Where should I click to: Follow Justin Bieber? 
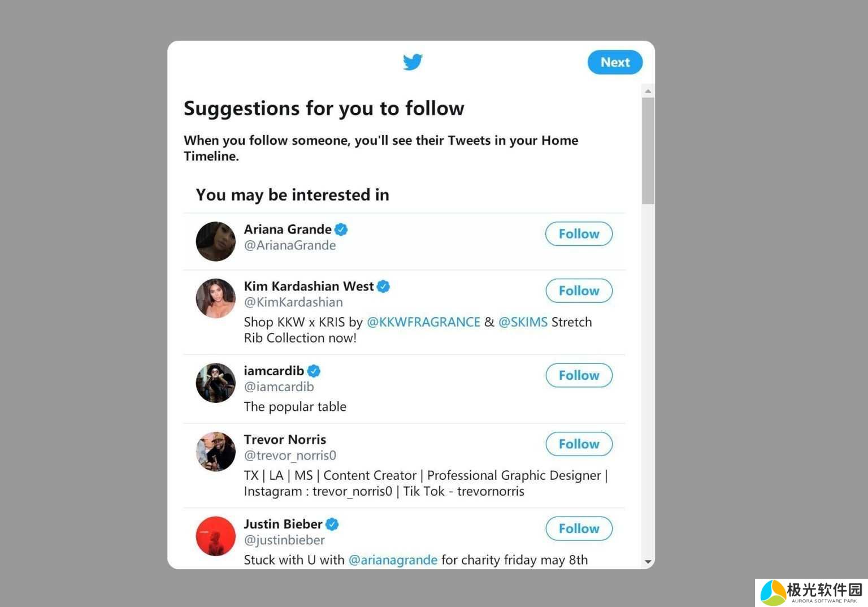(579, 528)
